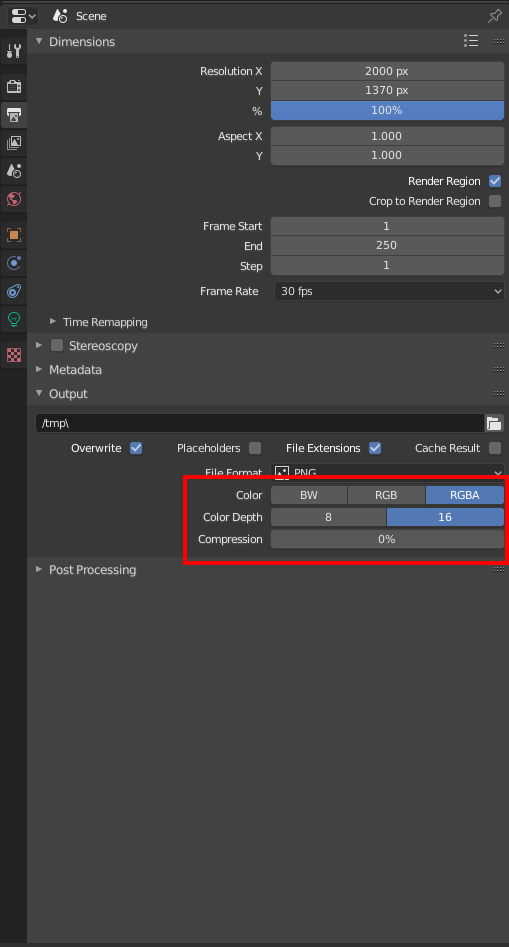The width and height of the screenshot is (509, 947).
Task: Open the Object Constraints properties tab
Action: (14, 291)
